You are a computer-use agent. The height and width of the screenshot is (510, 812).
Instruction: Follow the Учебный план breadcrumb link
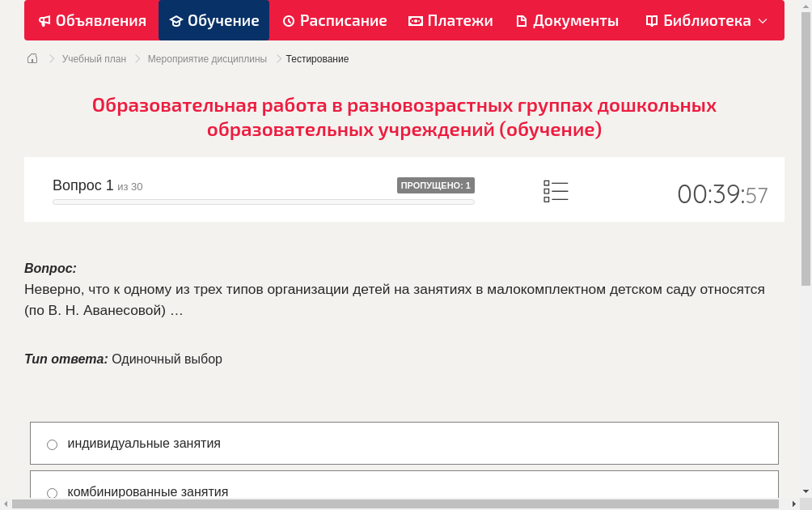pos(93,58)
